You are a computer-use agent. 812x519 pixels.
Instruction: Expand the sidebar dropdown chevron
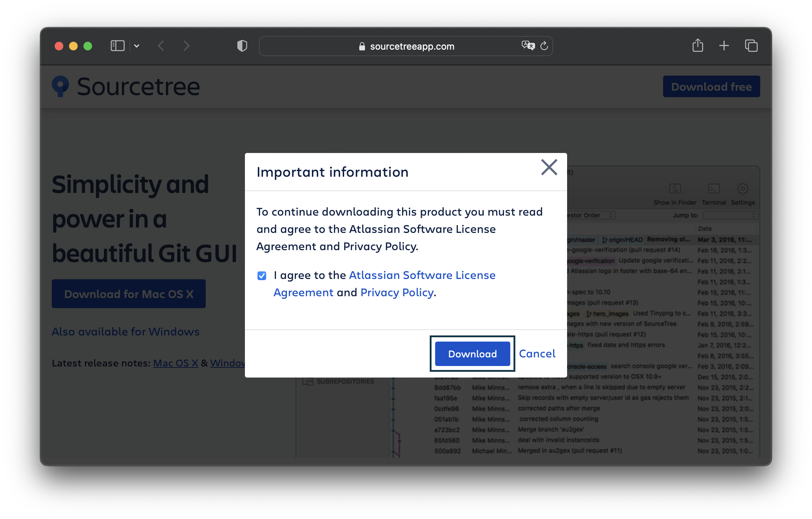[137, 46]
